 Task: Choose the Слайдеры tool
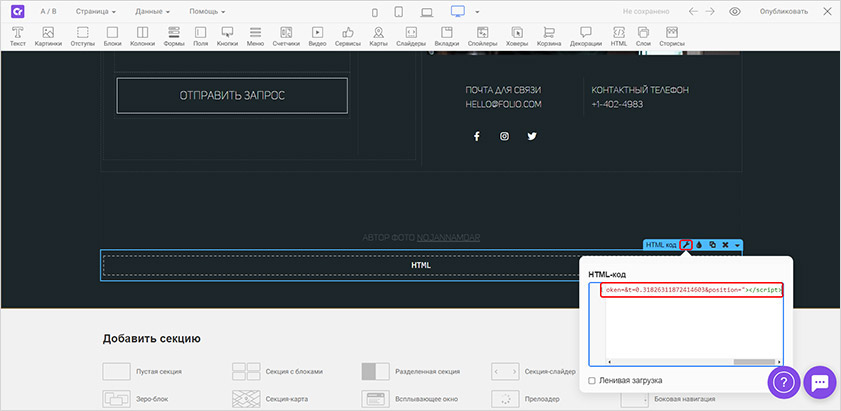(411, 36)
